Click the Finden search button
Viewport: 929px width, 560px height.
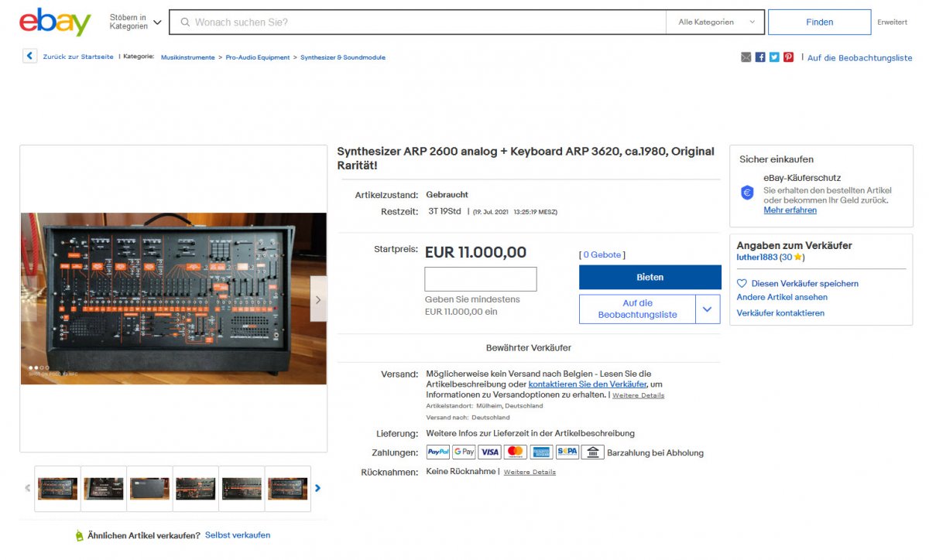(x=819, y=22)
